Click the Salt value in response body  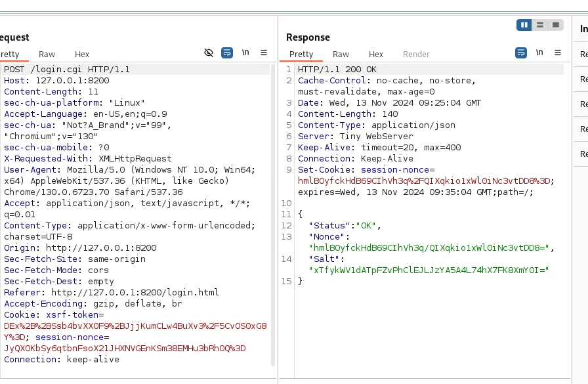429,270
